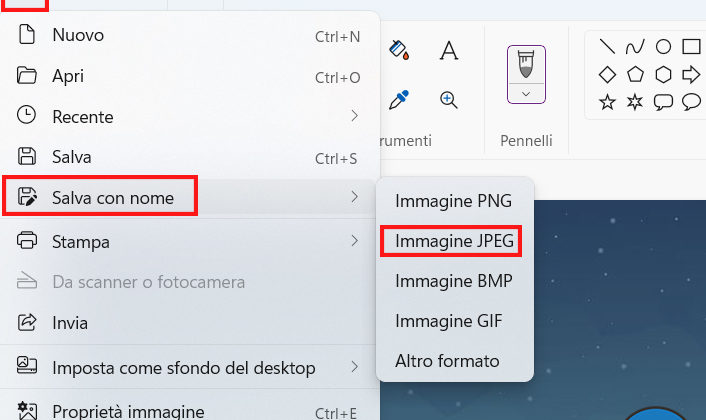This screenshot has height=420, width=706.
Task: Pick the rounded rectangle callout shape
Action: [x=663, y=102]
